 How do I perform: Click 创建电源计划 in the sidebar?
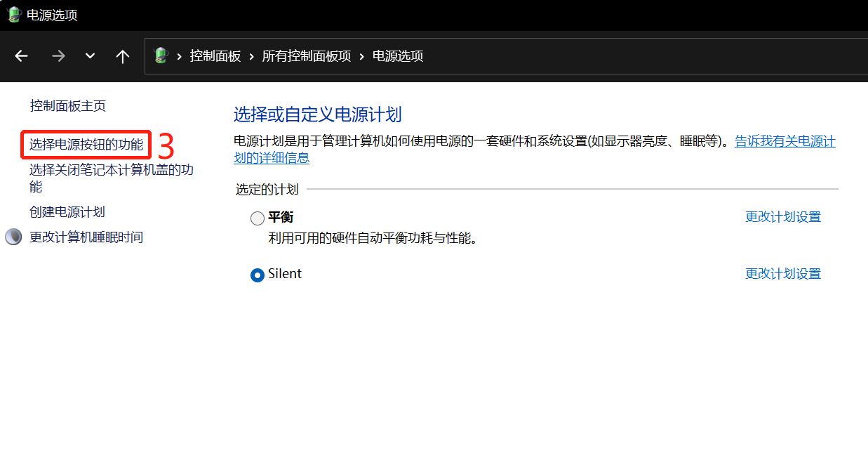67,212
